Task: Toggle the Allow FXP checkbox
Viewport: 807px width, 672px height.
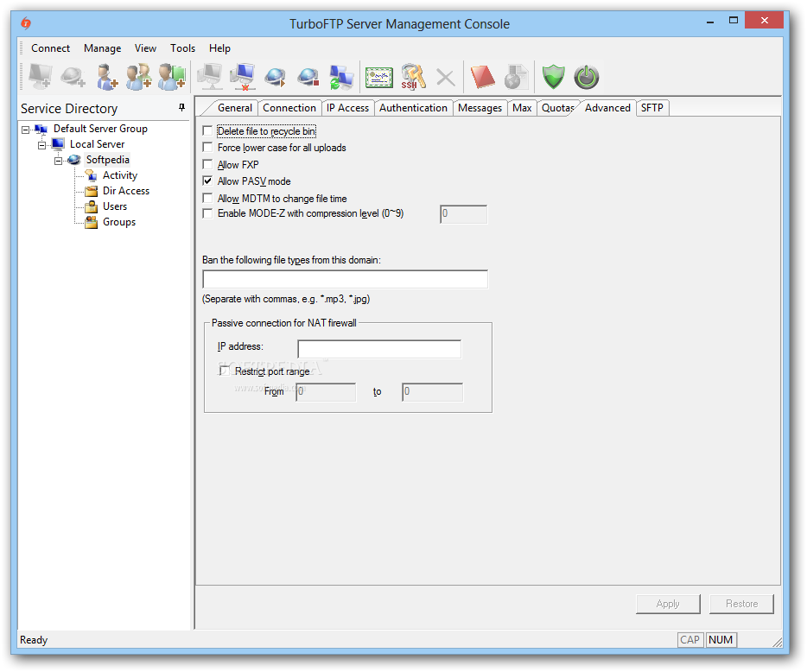Action: (x=207, y=164)
